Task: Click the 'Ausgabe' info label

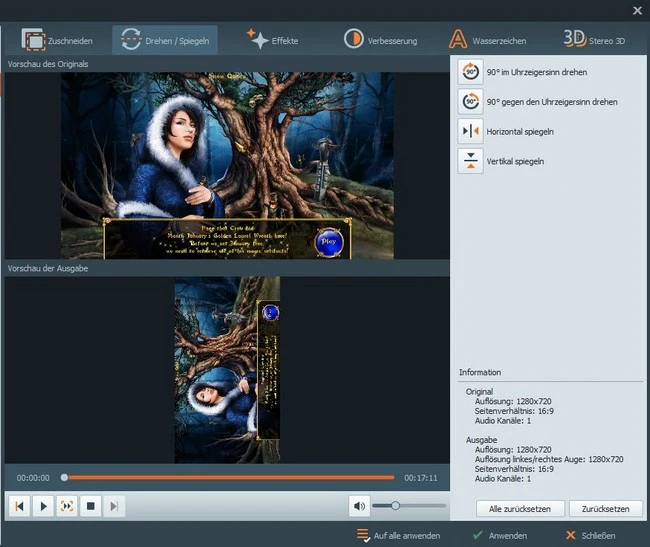Action: pos(481,440)
